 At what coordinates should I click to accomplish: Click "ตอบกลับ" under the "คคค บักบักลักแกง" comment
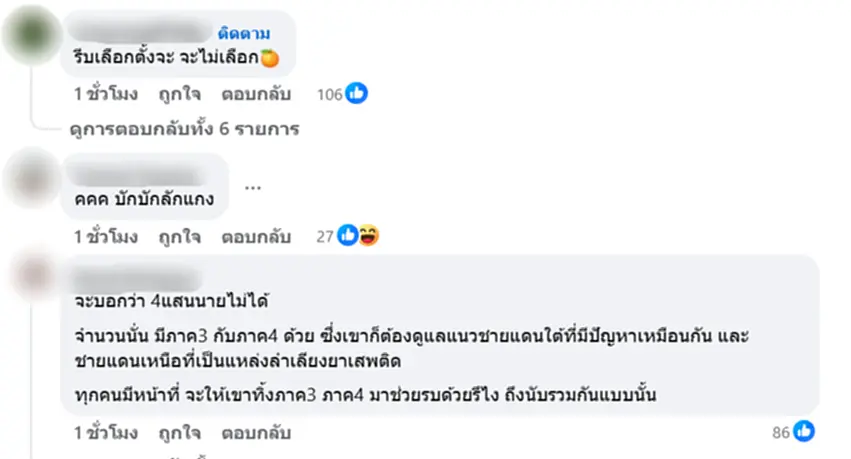click(x=255, y=237)
